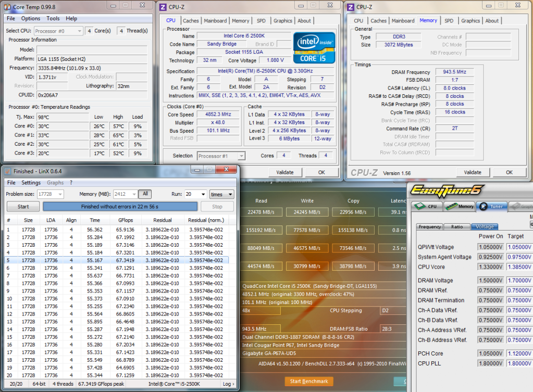Viewport: 533px width, 392px height.
Task: Click the Start button in LinX
Action: click(23, 207)
